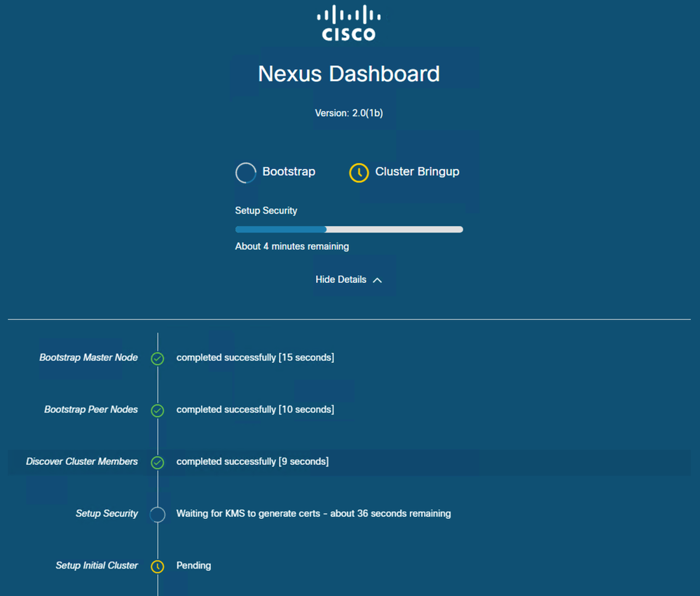700x596 pixels.
Task: Select the Cluster Bringup stage label
Action: pos(417,172)
